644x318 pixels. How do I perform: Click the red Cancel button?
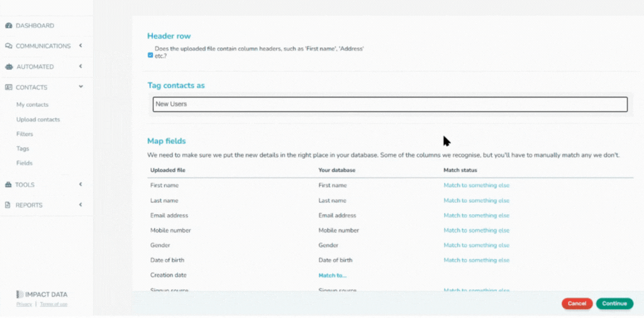[x=577, y=304]
